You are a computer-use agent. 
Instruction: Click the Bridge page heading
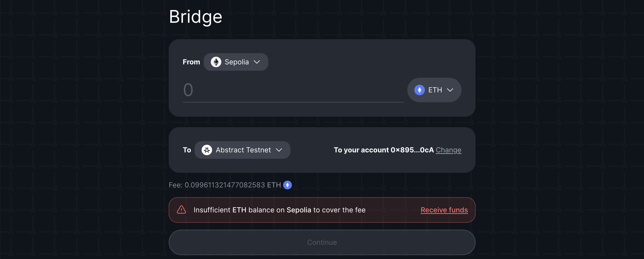tap(195, 17)
